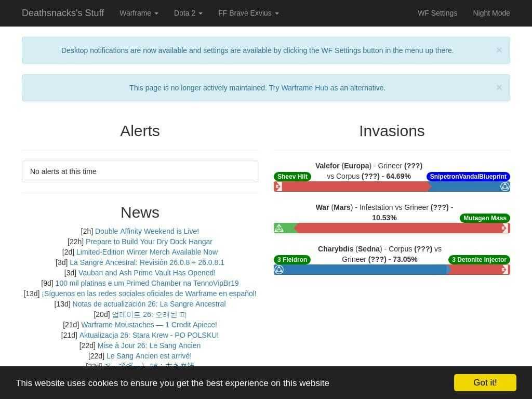Click the 10.53% invasion percentage
The width and height of the screenshot is (532, 399).
pos(384,218)
